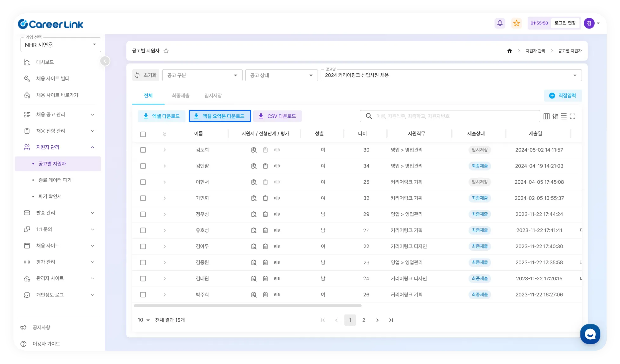620x364 pixels.
Task: Click the filter sliders icon in table toolbar
Action: pos(555,116)
